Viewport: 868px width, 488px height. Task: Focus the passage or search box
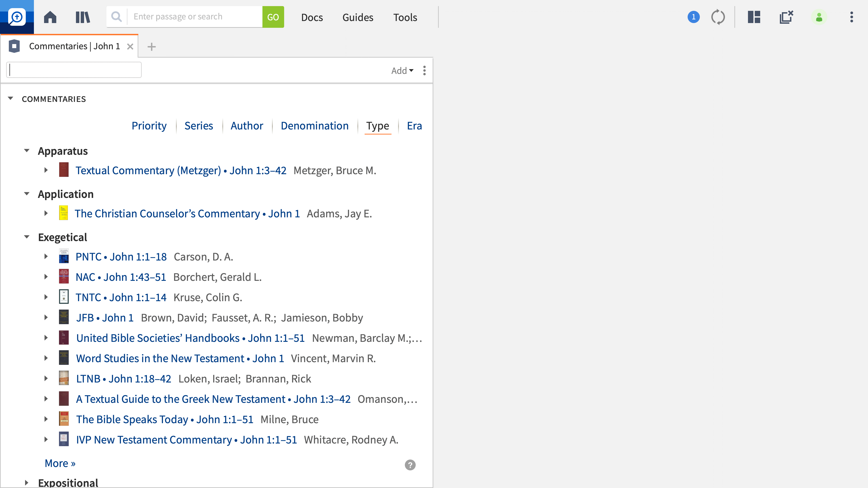click(x=195, y=16)
